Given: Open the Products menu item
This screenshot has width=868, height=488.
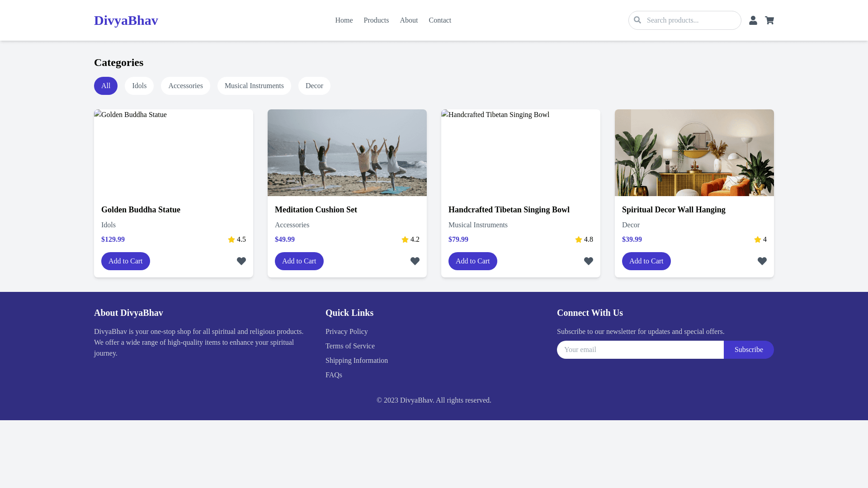Looking at the screenshot, I should tap(376, 20).
